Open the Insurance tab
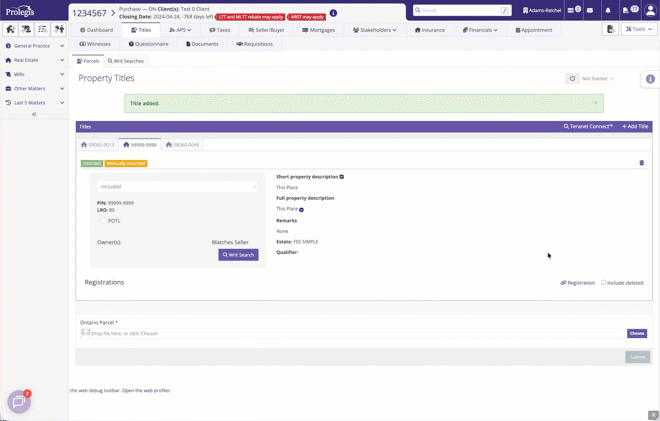 click(x=430, y=30)
